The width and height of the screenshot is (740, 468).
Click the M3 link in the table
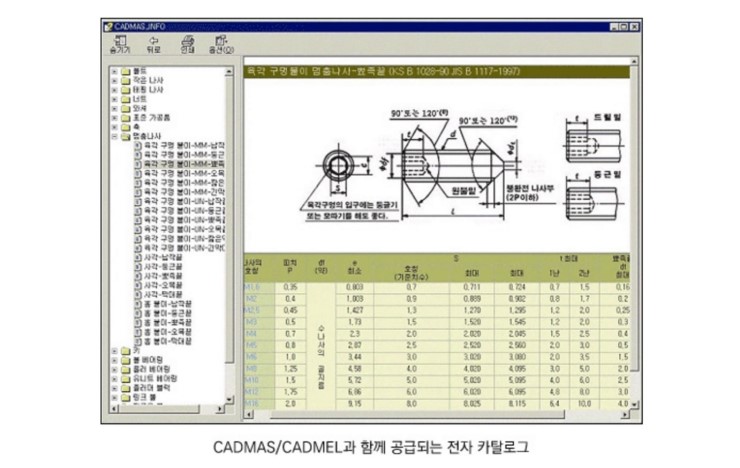pos(252,322)
